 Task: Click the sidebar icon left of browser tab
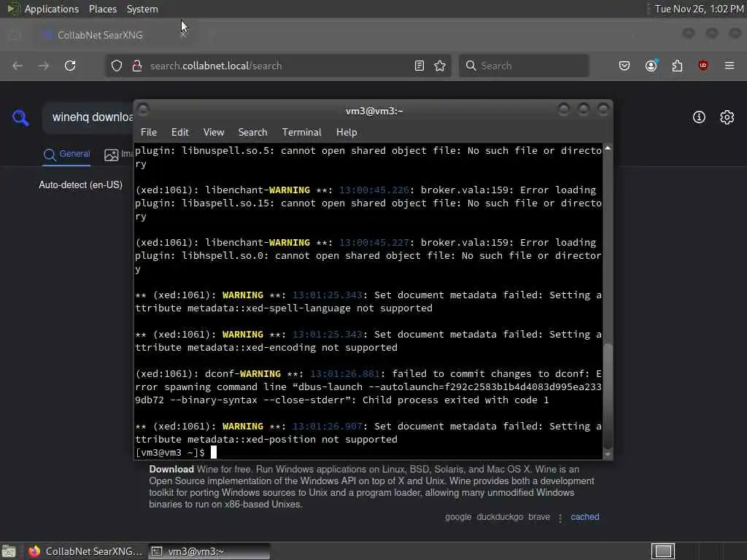click(x=15, y=35)
